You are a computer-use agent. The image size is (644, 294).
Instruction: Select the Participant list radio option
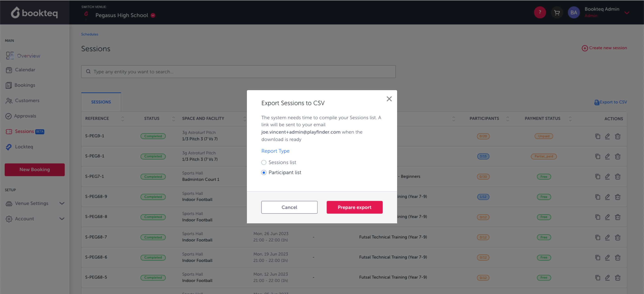pos(264,172)
